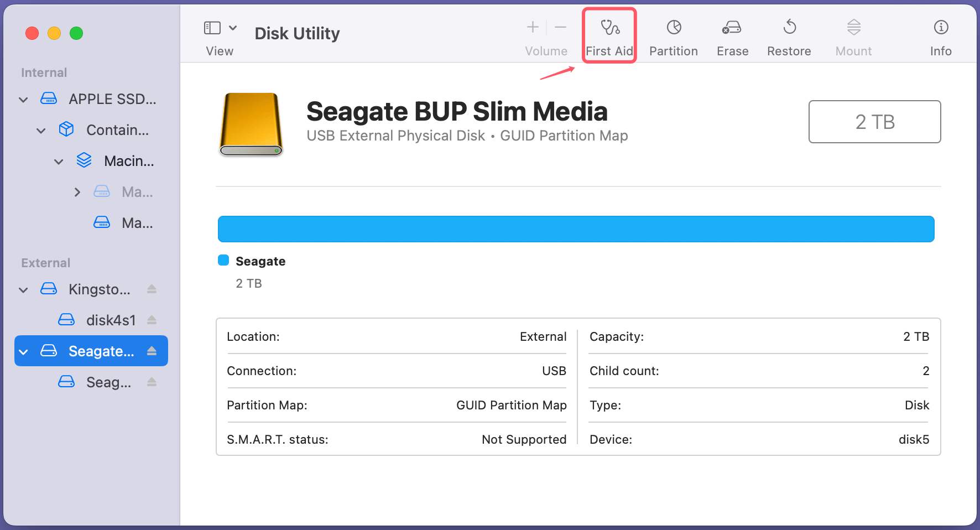Click the Remove Volume minus button
Screen dimensions: 980x530
(560, 27)
